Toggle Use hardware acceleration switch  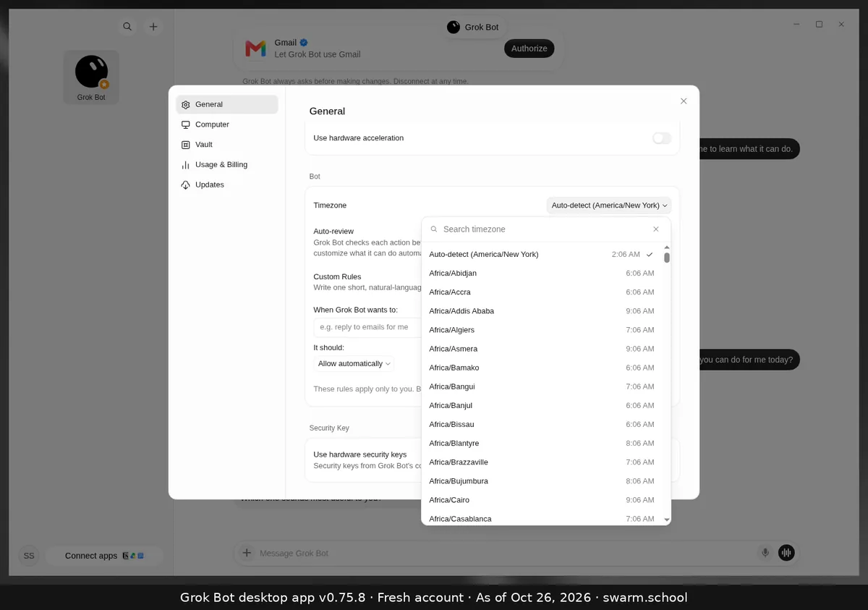pyautogui.click(x=662, y=138)
